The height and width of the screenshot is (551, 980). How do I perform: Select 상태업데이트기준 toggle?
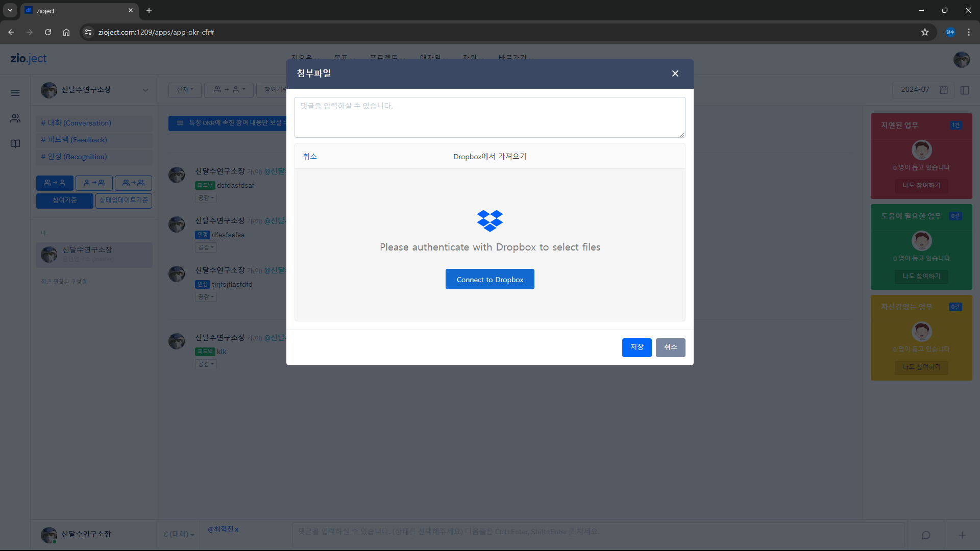point(124,201)
